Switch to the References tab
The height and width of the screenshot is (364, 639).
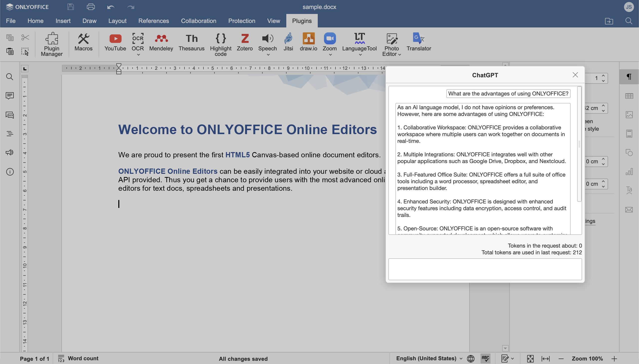154,21
